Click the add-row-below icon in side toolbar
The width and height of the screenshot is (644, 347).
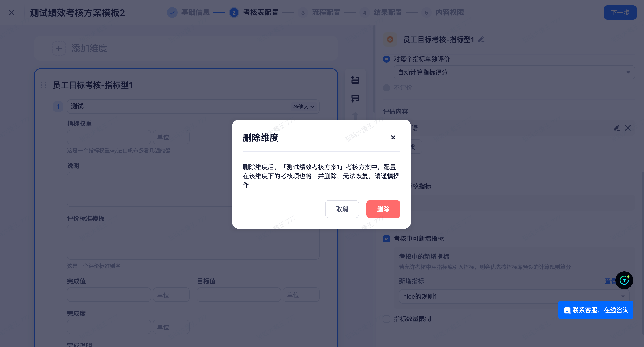point(355,98)
